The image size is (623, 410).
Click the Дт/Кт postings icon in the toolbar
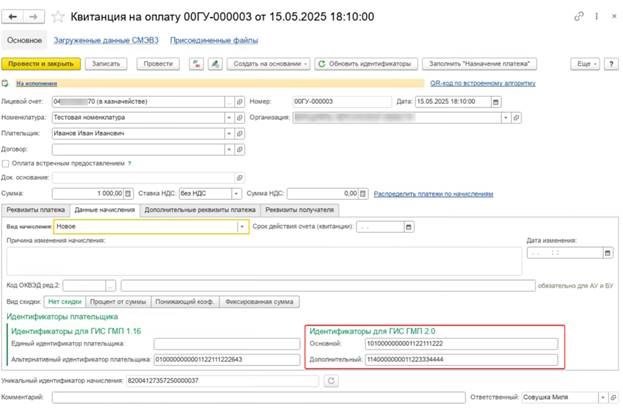[196, 64]
